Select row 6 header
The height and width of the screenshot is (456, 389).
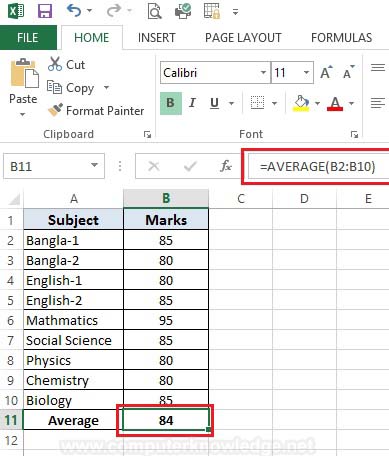point(11,321)
